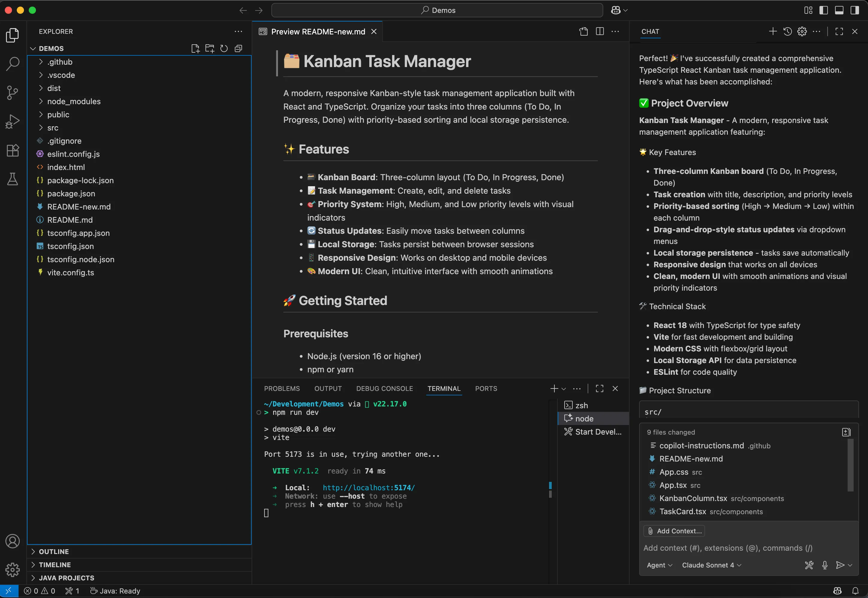Image resolution: width=868 pixels, height=598 pixels.
Task: Open the Agent mode dropdown
Action: click(x=659, y=565)
